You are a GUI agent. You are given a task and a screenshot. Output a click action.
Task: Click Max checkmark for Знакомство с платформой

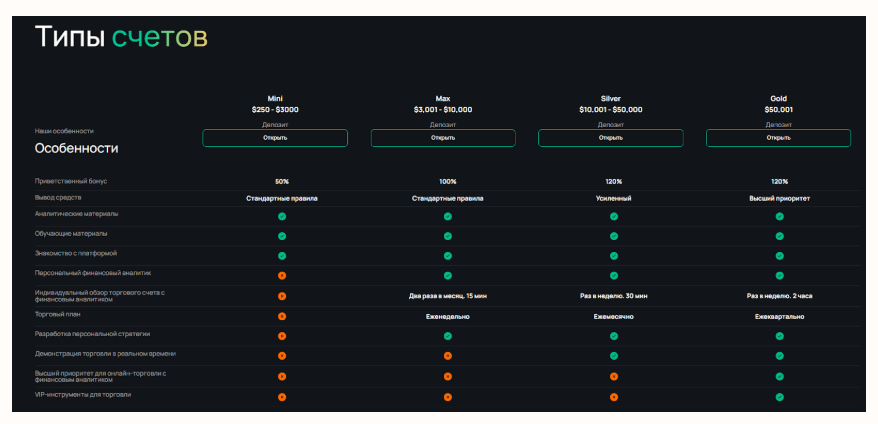pos(447,256)
